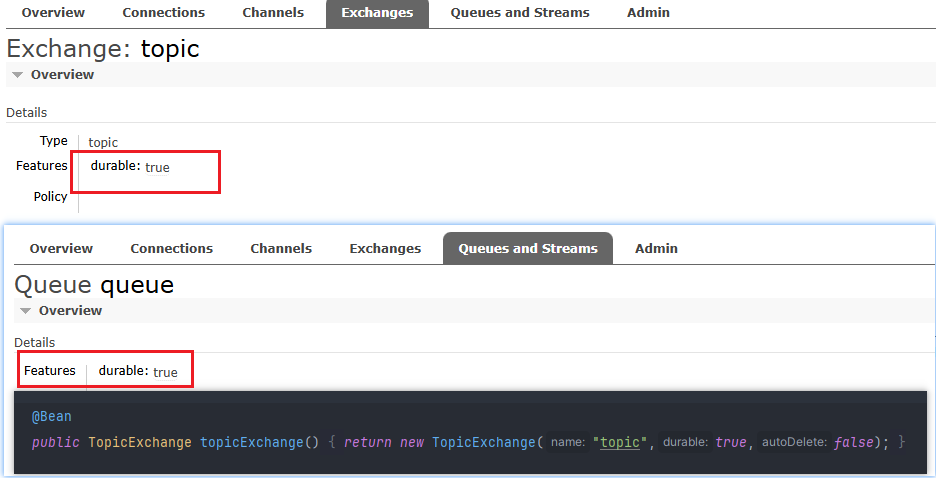The width and height of the screenshot is (936, 478).
Task: Click the @Bean annotation in code
Action: click(x=51, y=417)
